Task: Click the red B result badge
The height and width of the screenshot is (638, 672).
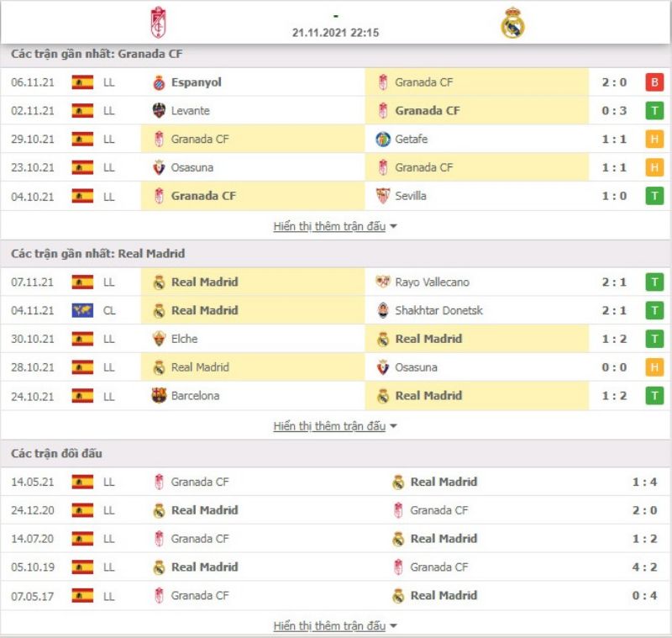Action: click(x=654, y=82)
